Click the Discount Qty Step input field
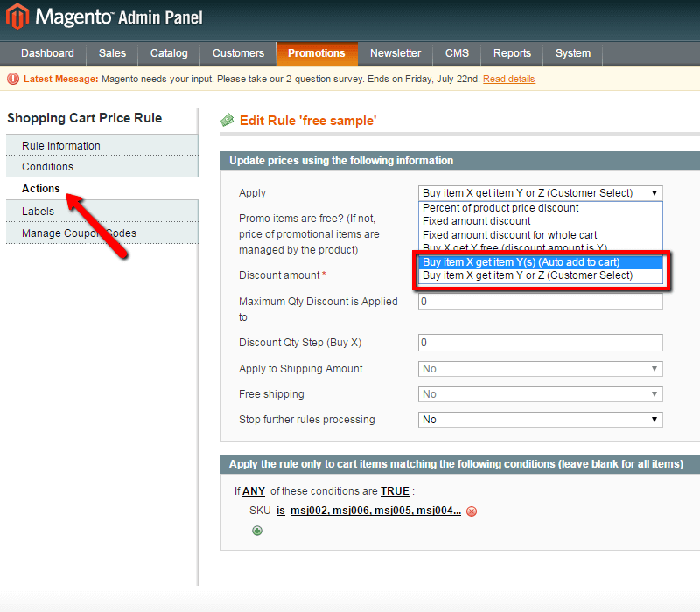 tap(540, 343)
